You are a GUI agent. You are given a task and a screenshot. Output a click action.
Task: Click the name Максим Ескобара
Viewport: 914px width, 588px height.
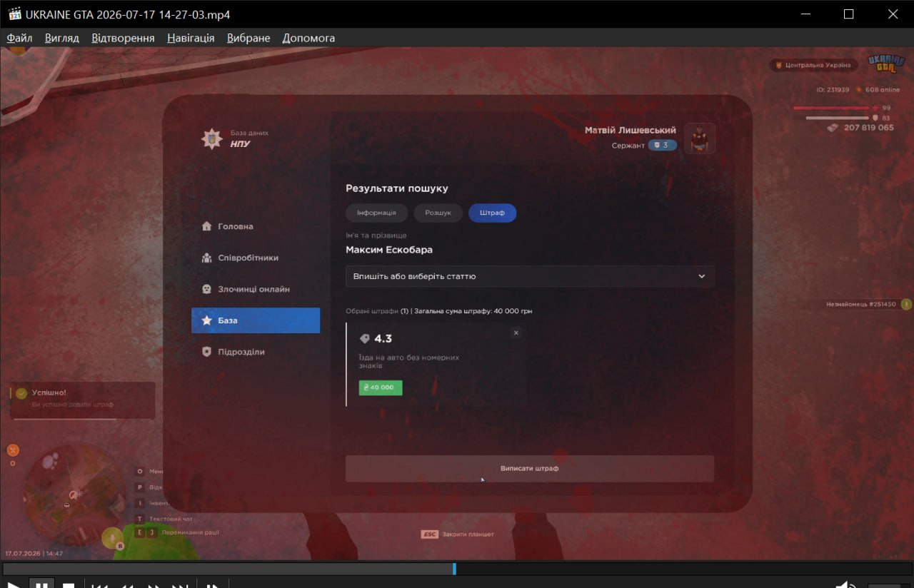tap(389, 250)
